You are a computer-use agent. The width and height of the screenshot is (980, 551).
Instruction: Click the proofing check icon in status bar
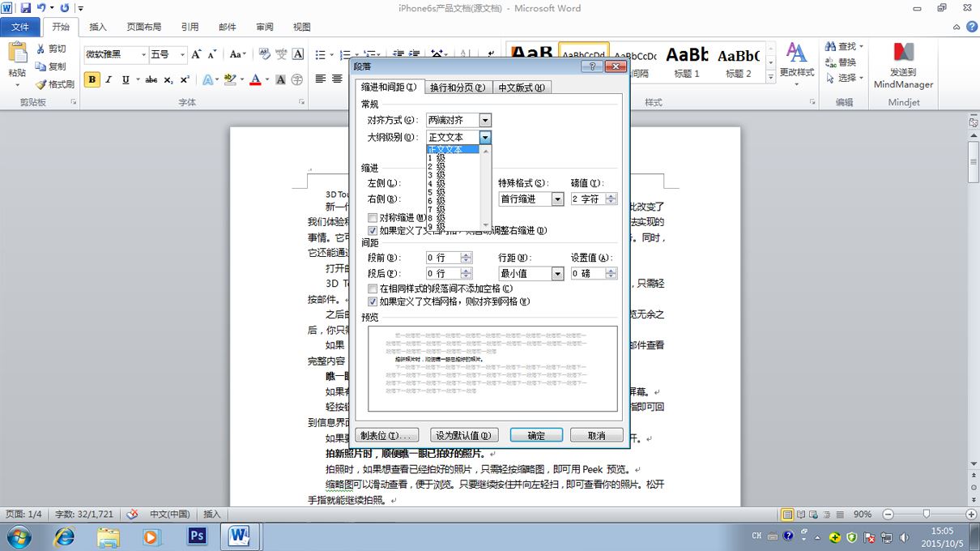click(132, 515)
